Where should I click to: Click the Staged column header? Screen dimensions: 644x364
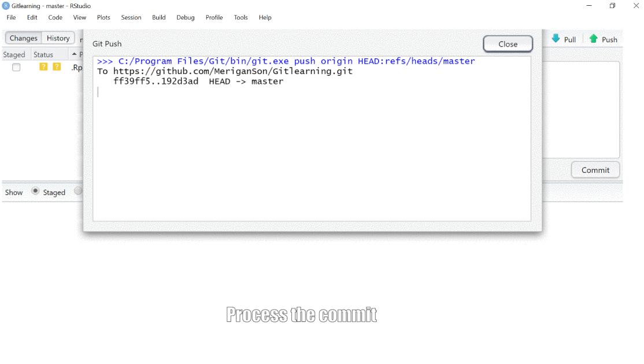click(14, 54)
